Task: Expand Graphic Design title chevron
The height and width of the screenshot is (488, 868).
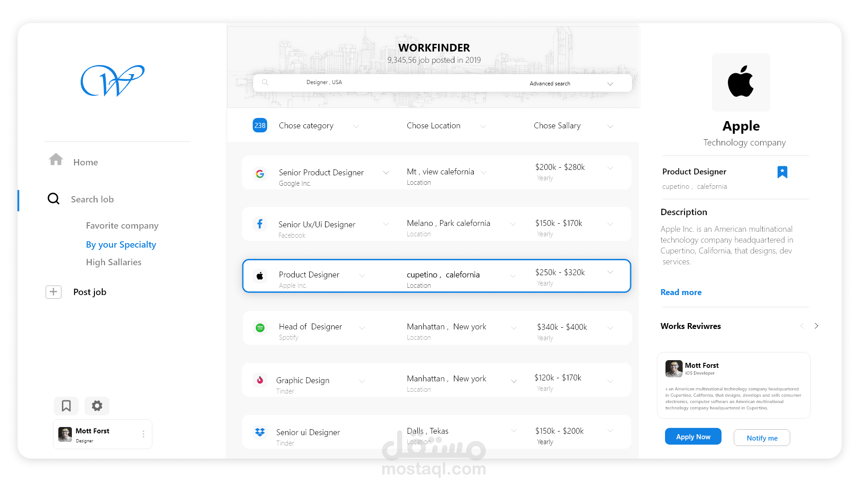Action: coord(362,381)
